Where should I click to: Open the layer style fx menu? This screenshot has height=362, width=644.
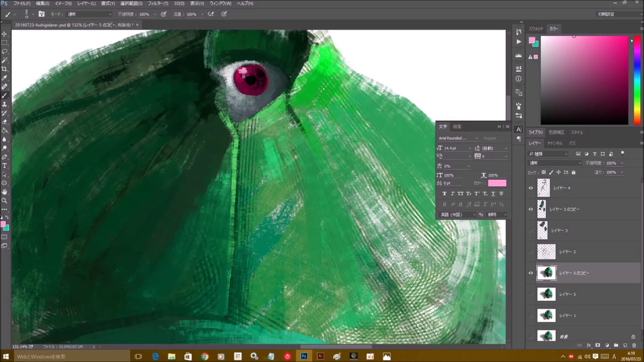(x=589, y=345)
